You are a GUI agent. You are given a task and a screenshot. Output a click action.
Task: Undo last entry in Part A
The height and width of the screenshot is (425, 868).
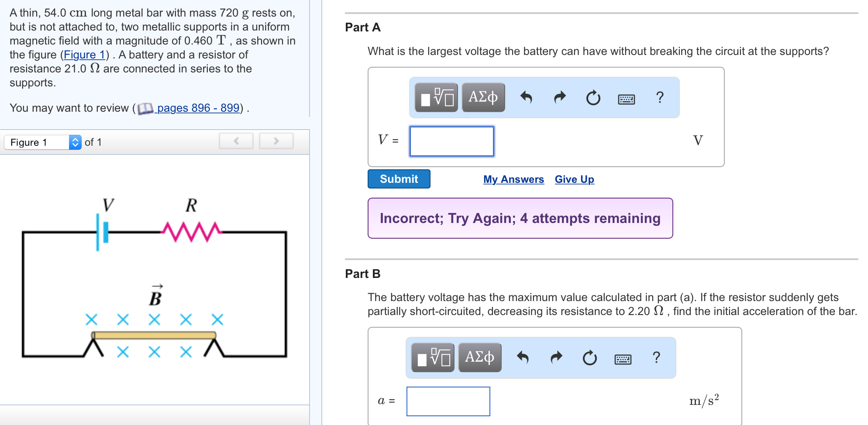(526, 97)
